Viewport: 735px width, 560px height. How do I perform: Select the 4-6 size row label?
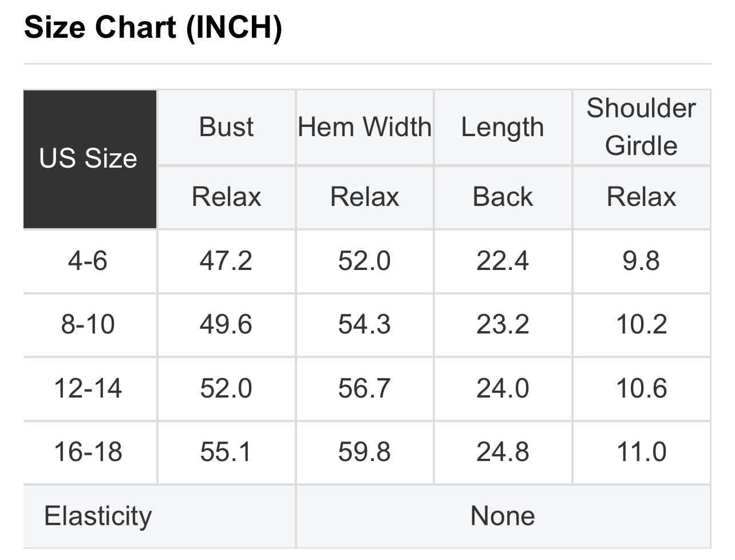88,261
